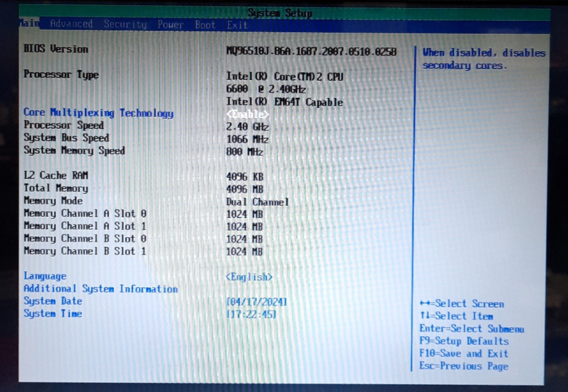Click the F10=Save and Exit hint
This screenshot has height=392, width=568.
point(464,353)
